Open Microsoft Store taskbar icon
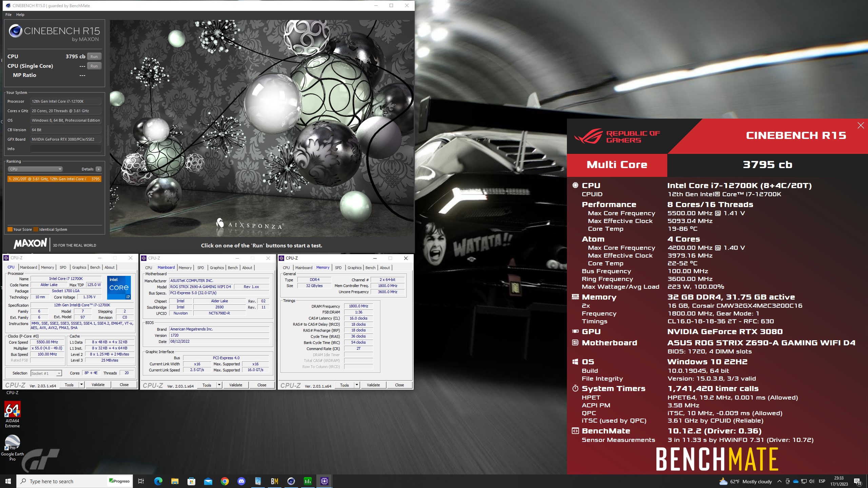868x488 pixels. [x=191, y=481]
